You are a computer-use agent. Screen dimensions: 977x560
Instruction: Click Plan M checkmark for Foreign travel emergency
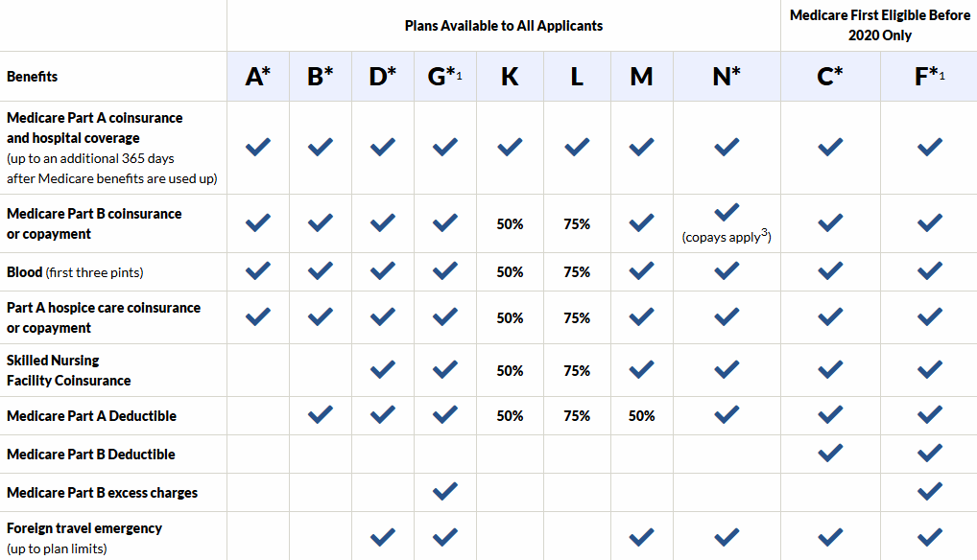(641, 536)
